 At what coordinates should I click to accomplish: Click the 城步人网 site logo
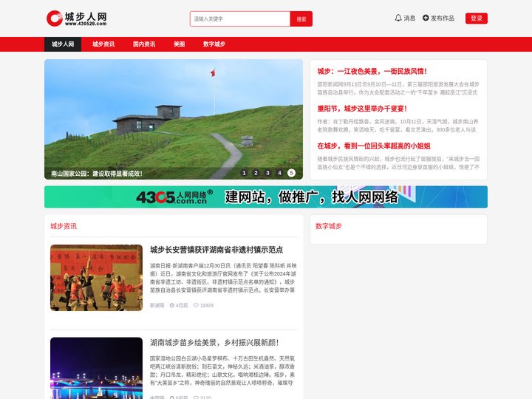77,18
